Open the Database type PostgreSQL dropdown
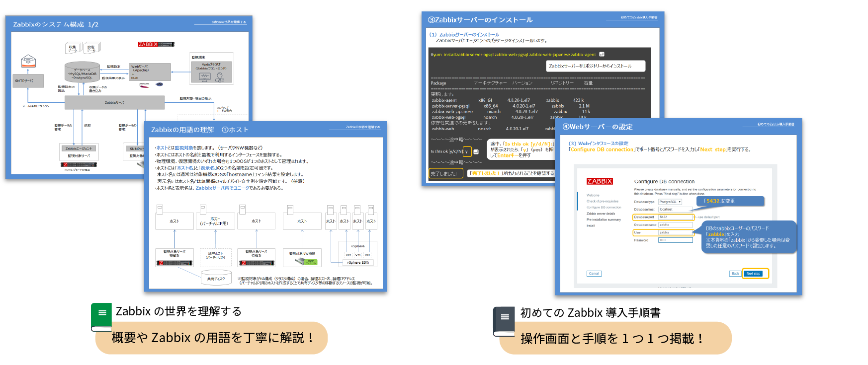The width and height of the screenshot is (868, 365). click(670, 202)
